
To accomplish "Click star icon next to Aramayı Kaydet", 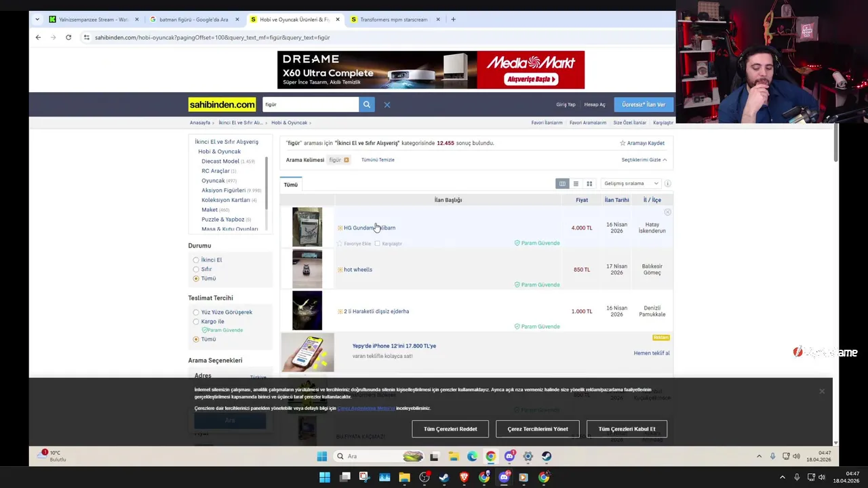I will 623,143.
